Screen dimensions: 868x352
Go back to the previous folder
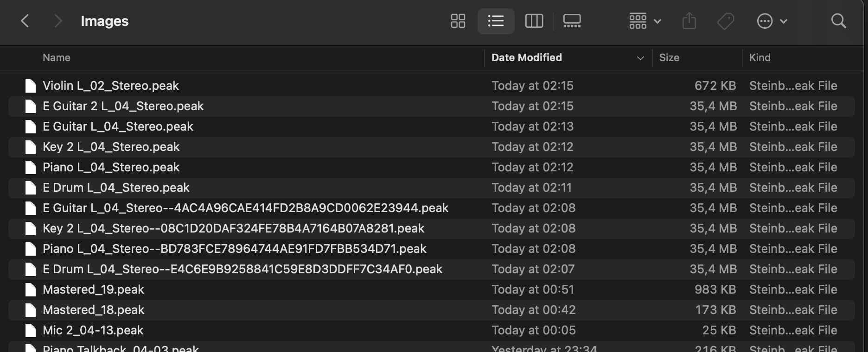(25, 21)
